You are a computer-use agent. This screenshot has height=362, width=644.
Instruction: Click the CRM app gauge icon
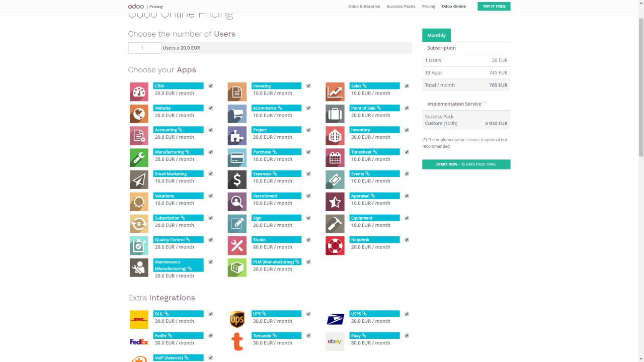pos(139,92)
